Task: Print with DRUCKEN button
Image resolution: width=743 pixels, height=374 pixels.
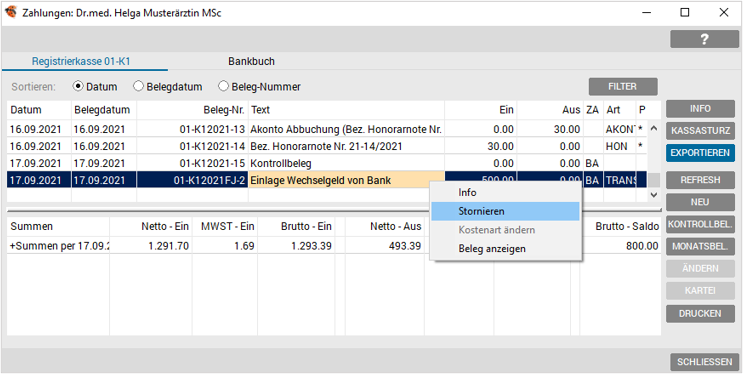Action: (x=700, y=313)
